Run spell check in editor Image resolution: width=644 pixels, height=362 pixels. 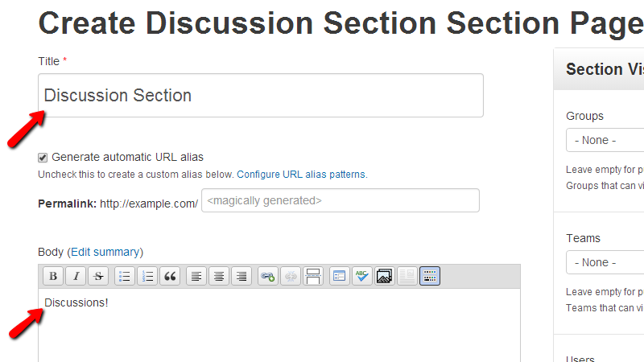[362, 276]
